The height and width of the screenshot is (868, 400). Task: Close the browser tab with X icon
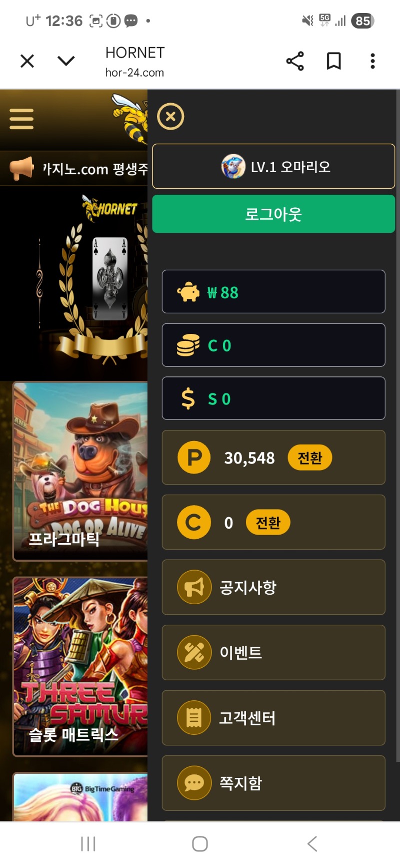click(27, 61)
